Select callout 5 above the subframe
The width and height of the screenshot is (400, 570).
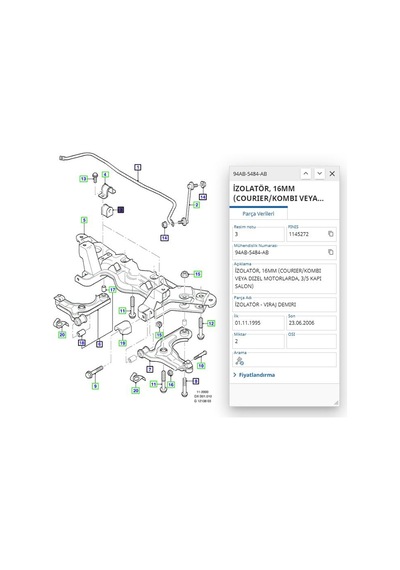click(x=84, y=220)
